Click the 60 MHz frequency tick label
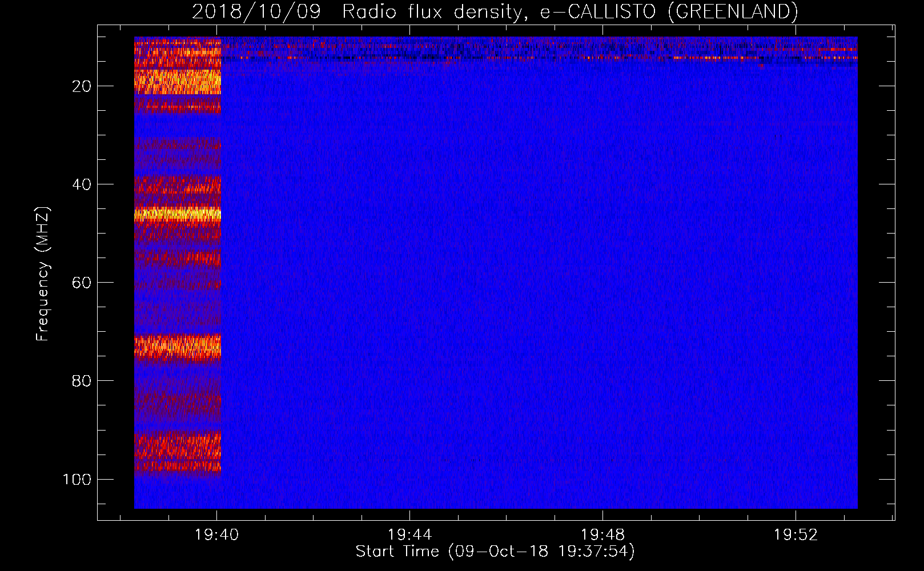Viewport: 924px width, 571px height. pyautogui.click(x=82, y=283)
